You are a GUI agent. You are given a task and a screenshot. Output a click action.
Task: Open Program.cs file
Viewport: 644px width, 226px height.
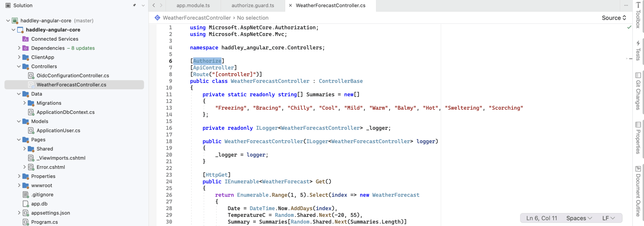[45, 222]
